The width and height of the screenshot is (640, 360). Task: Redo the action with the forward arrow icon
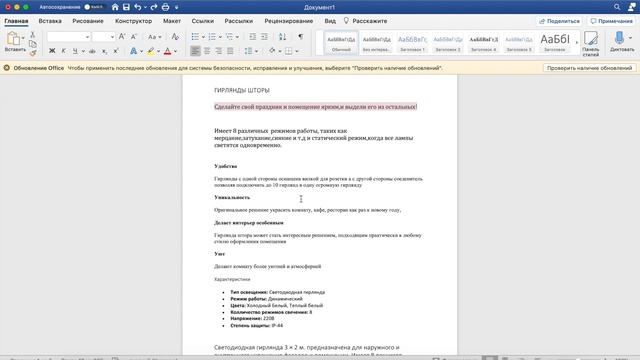[x=154, y=7]
